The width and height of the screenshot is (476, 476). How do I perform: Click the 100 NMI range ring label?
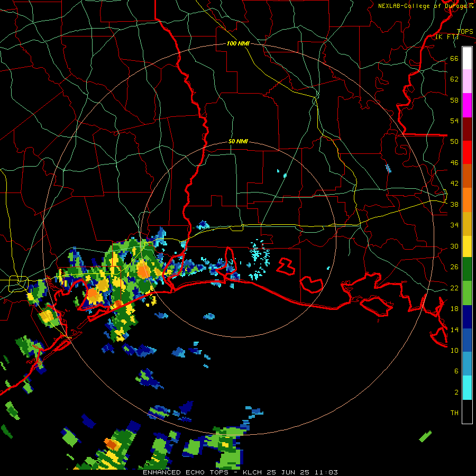coord(238,43)
